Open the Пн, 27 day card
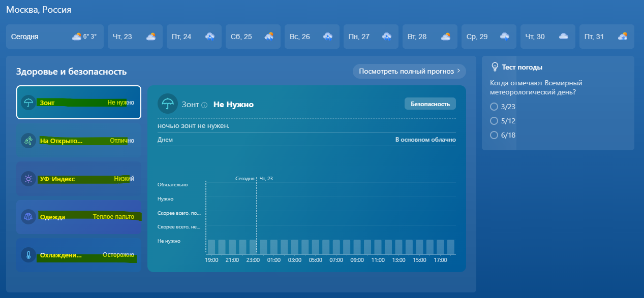 [x=371, y=37]
